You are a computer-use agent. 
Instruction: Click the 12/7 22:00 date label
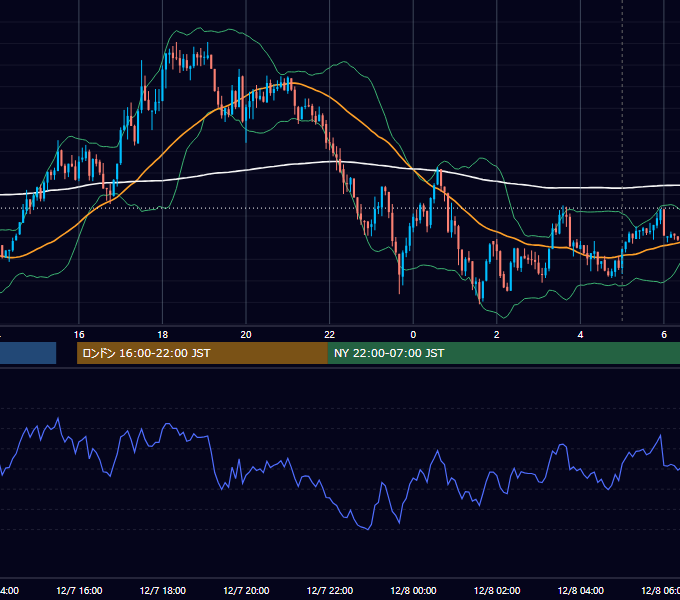[x=330, y=591]
